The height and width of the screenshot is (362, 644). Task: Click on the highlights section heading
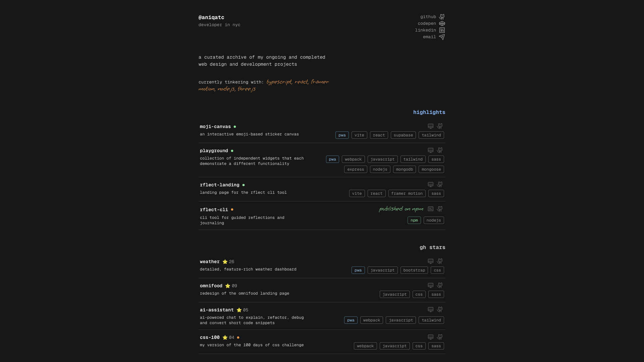point(429,112)
